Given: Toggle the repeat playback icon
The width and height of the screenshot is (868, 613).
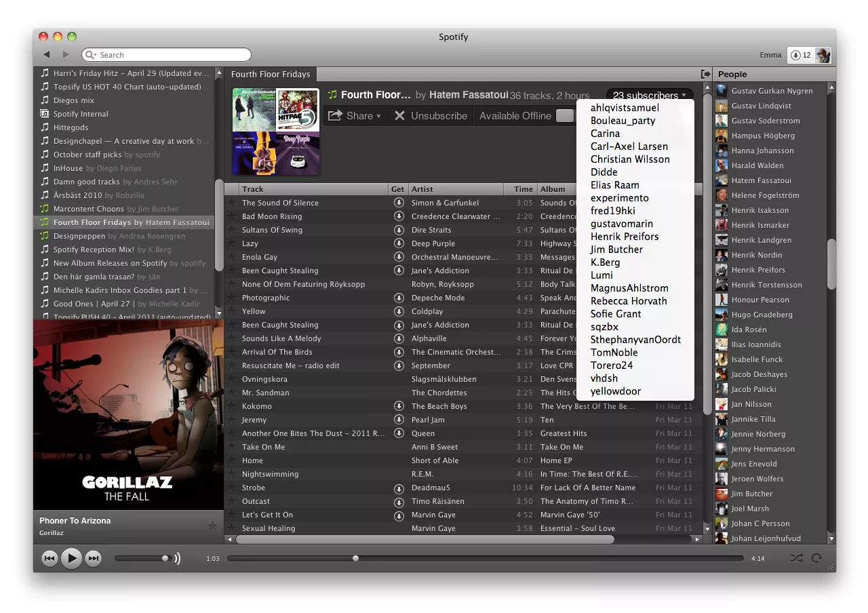Looking at the screenshot, I should pos(816,558).
